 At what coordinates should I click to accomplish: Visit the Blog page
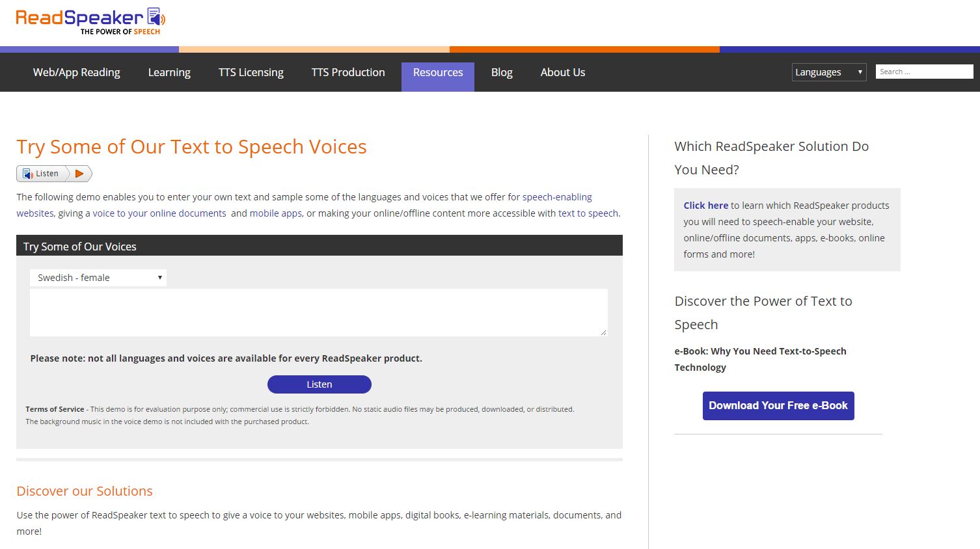[502, 72]
